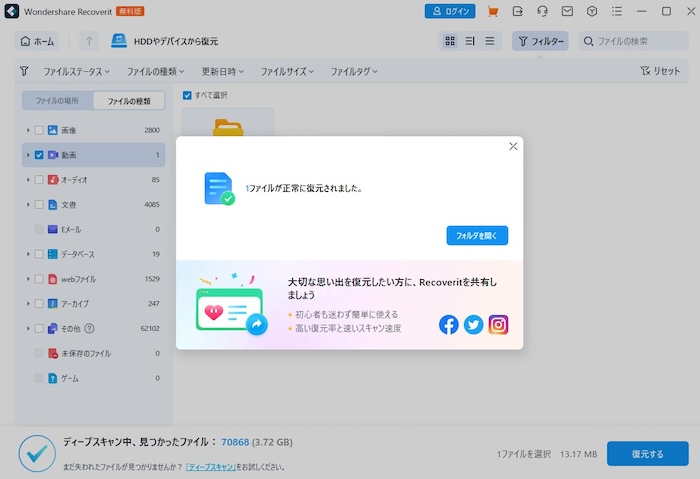Switch to the ファイルの場所 tab
Screen dimensions: 700x479
[x=57, y=101]
